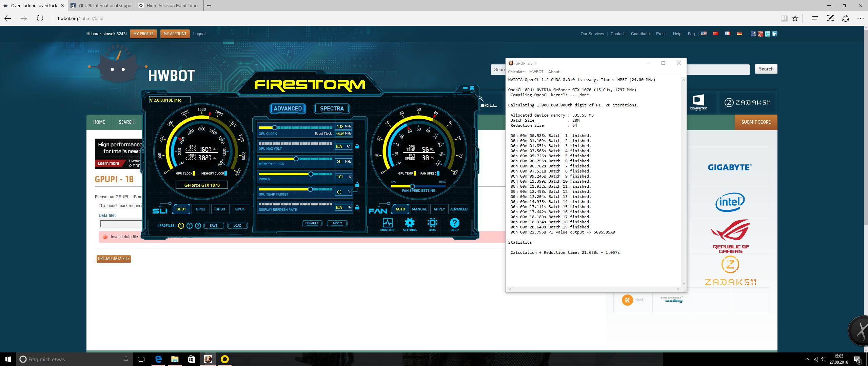This screenshot has width=868, height=366.
Task: Select profile 3 in FireStorm
Action: (198, 226)
